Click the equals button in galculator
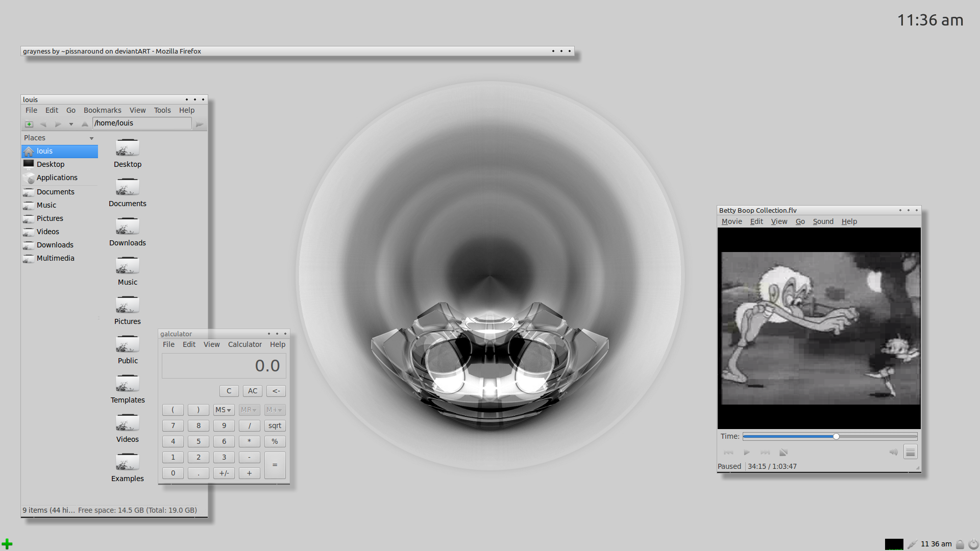Viewport: 980px width, 551px height. click(x=275, y=465)
